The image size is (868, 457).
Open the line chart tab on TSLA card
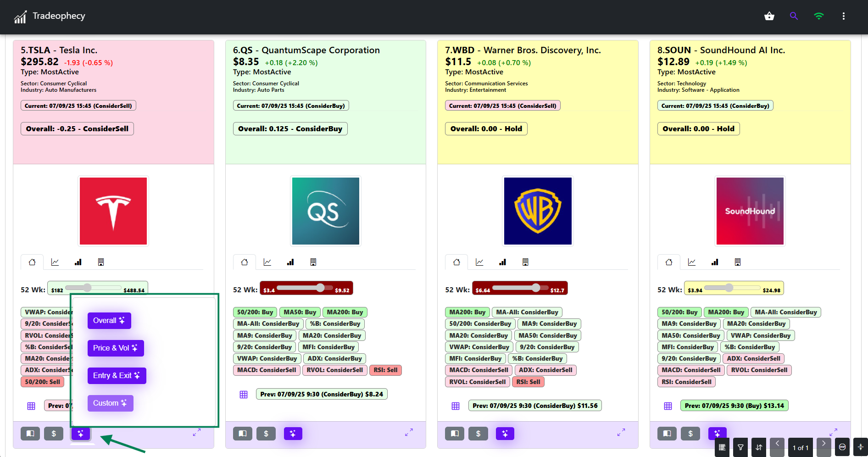(55, 262)
